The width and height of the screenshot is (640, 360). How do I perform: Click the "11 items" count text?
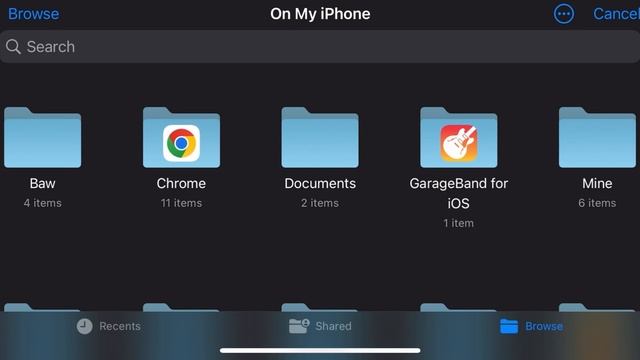(x=181, y=203)
